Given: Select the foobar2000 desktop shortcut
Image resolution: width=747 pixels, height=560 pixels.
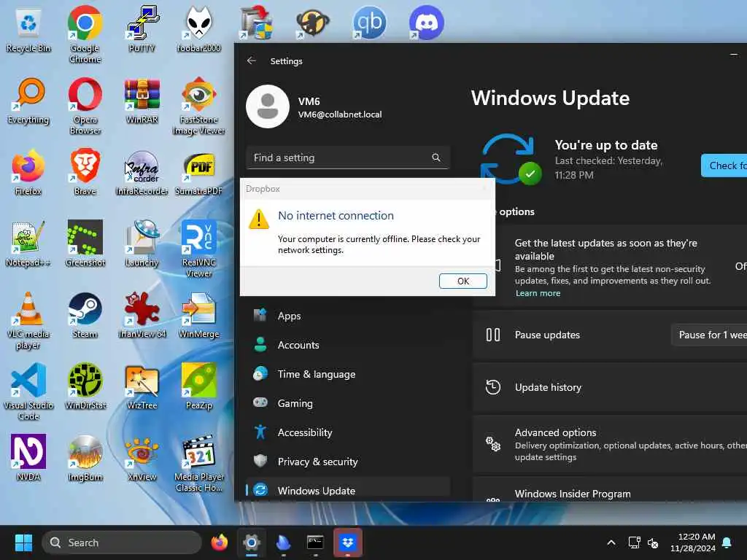Looking at the screenshot, I should (198, 29).
